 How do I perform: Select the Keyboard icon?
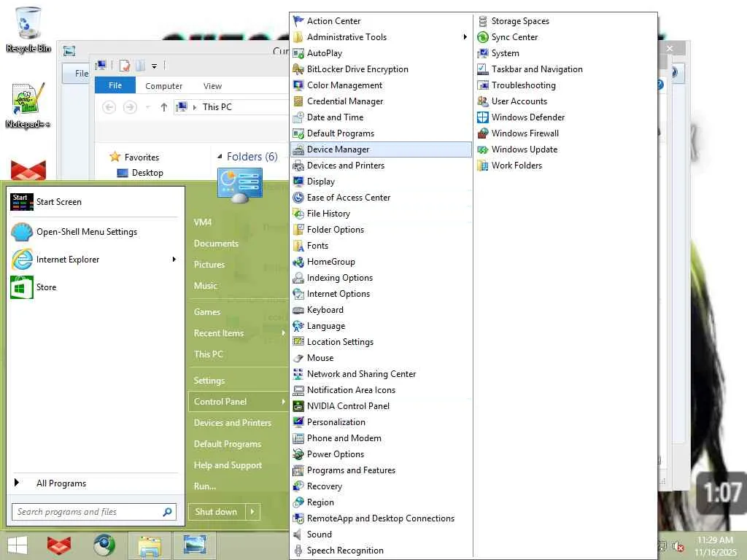click(x=298, y=310)
